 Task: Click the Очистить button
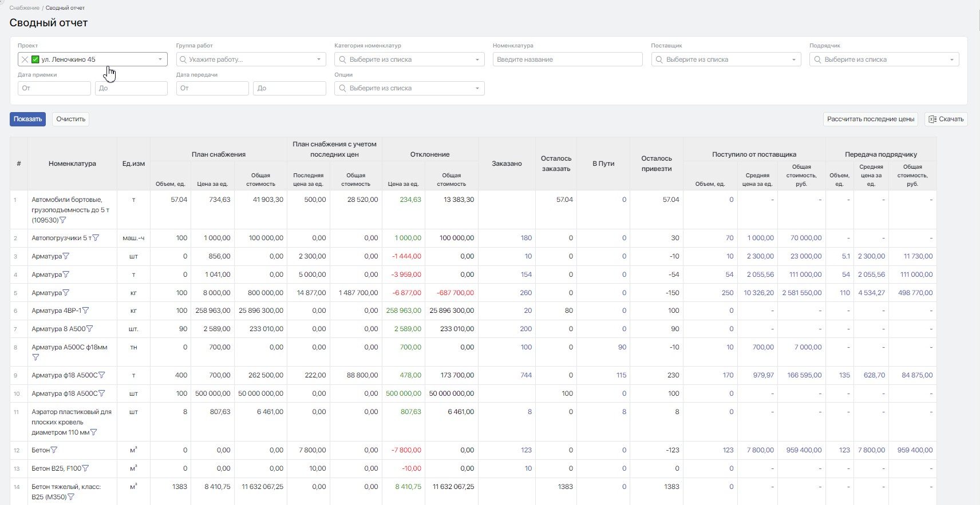click(70, 119)
